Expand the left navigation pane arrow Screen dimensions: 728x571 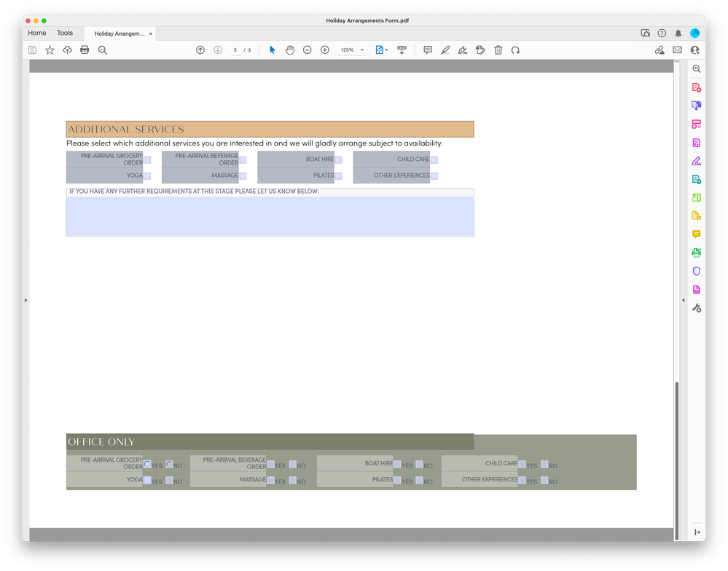pyautogui.click(x=26, y=299)
